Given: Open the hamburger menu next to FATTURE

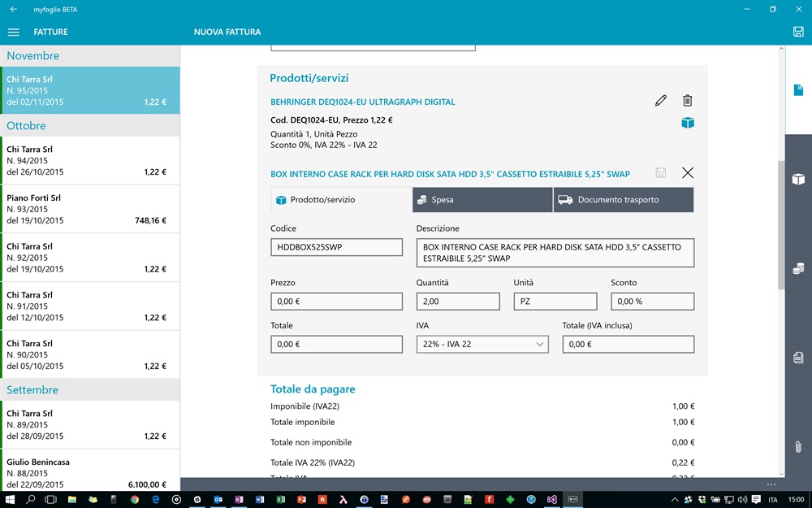Looking at the screenshot, I should [14, 33].
